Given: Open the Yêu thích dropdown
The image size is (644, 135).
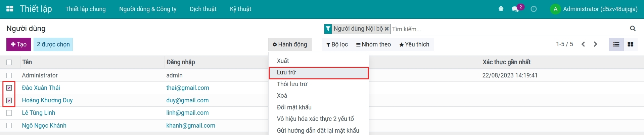Looking at the screenshot, I should pos(414,44).
